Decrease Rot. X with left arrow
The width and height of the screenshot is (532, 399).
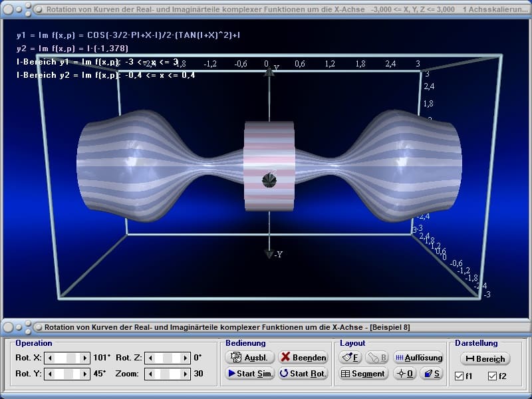pos(51,358)
